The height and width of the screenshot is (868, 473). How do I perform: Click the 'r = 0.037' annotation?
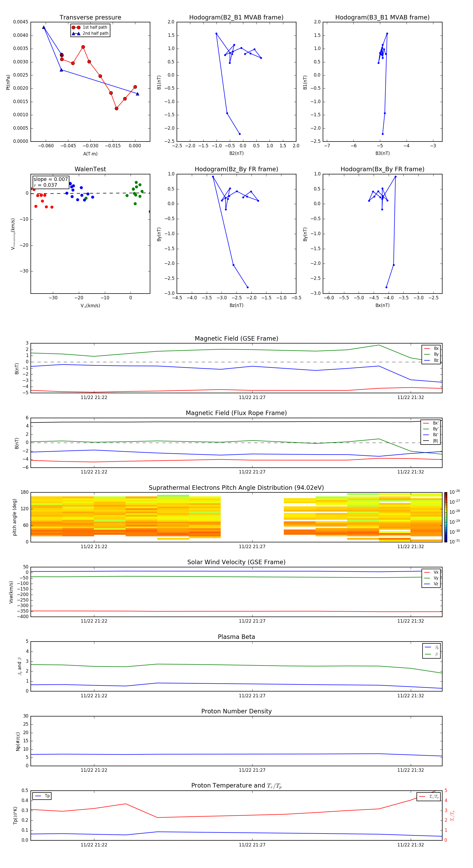pos(45,185)
